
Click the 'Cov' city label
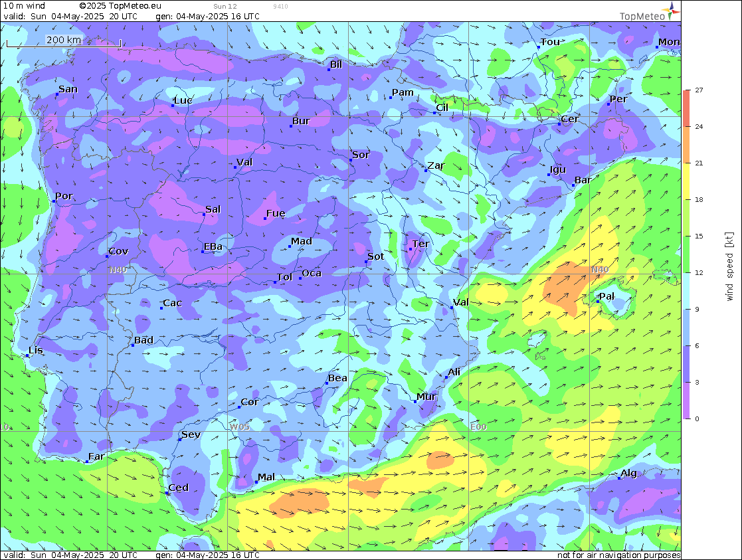point(118,251)
